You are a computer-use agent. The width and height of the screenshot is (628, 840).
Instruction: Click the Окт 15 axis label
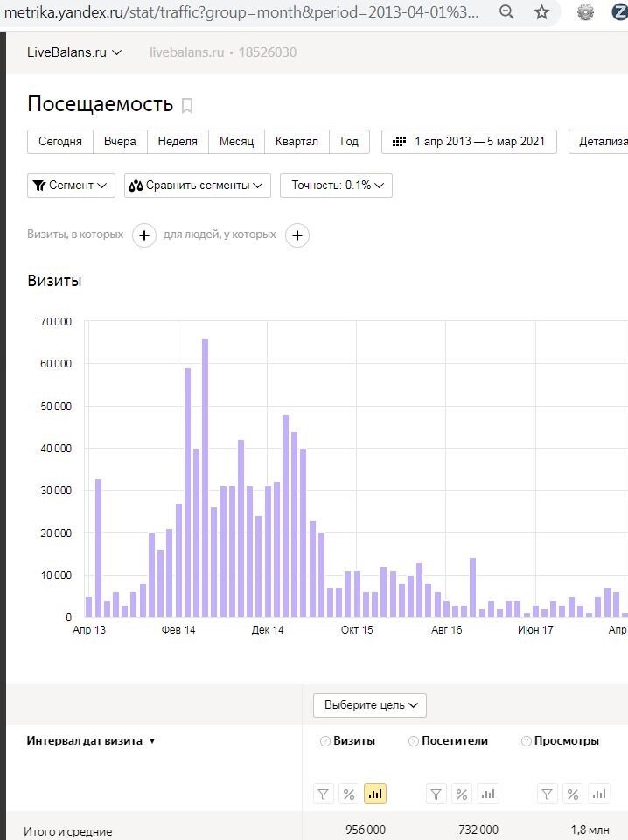(357, 630)
